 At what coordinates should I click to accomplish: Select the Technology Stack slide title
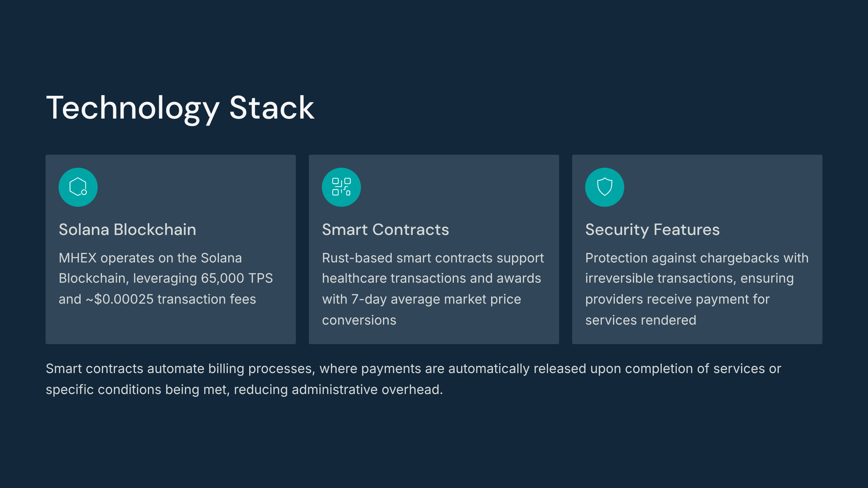point(180,108)
